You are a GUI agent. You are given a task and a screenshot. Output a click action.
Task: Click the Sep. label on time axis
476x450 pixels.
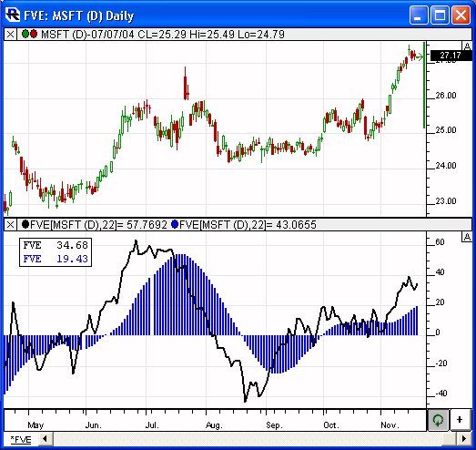point(274,424)
